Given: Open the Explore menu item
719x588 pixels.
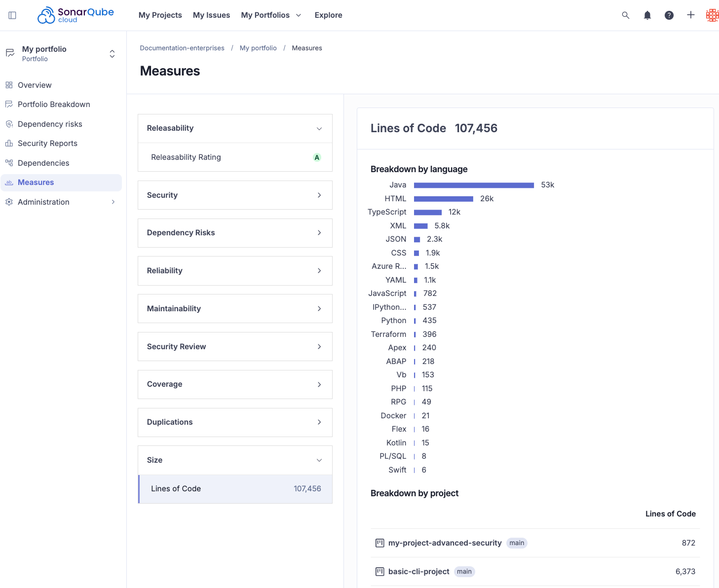Looking at the screenshot, I should coord(329,15).
